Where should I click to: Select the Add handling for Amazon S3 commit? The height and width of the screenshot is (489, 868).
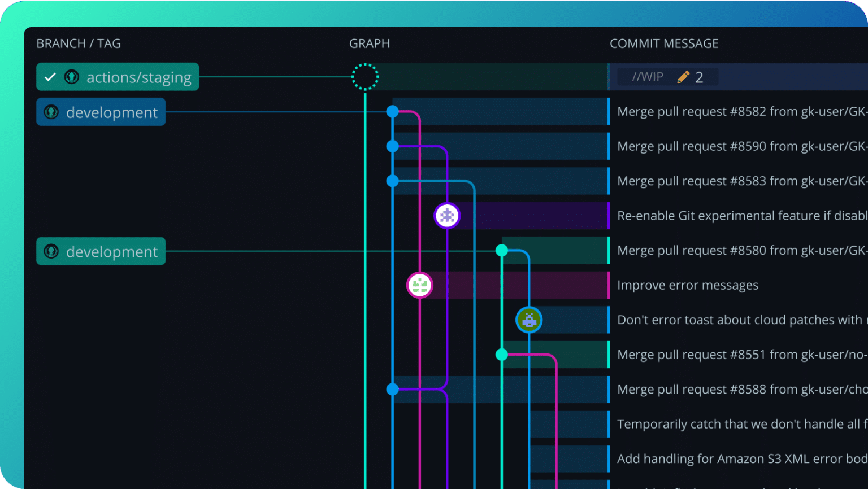click(x=735, y=459)
